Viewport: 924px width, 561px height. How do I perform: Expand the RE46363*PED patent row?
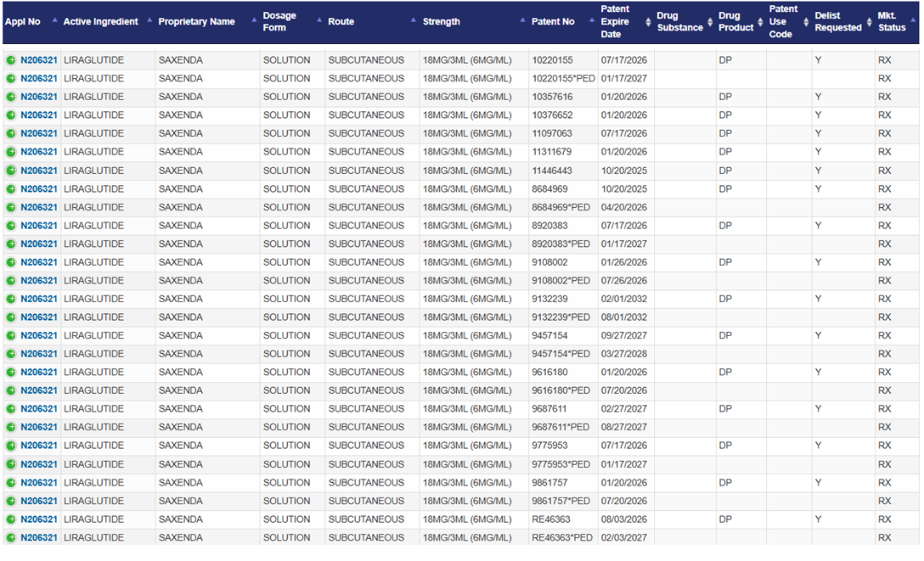[11, 537]
